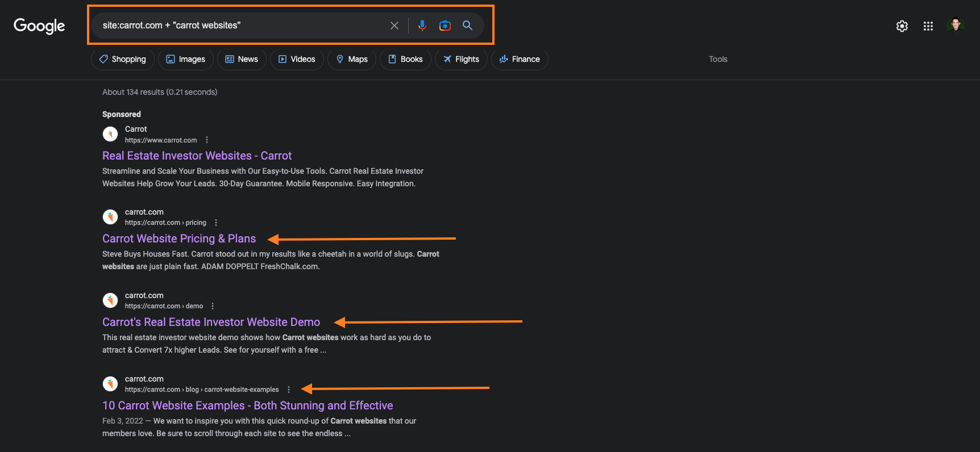Viewport: 980px width, 452px height.
Task: Click inside the search query field
Action: point(239,26)
